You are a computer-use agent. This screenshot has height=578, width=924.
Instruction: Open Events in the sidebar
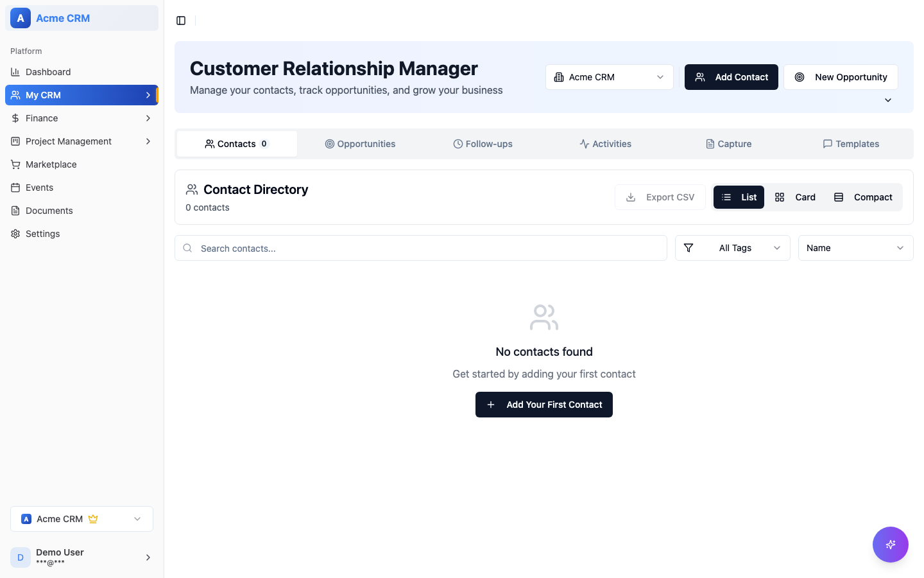point(81,188)
